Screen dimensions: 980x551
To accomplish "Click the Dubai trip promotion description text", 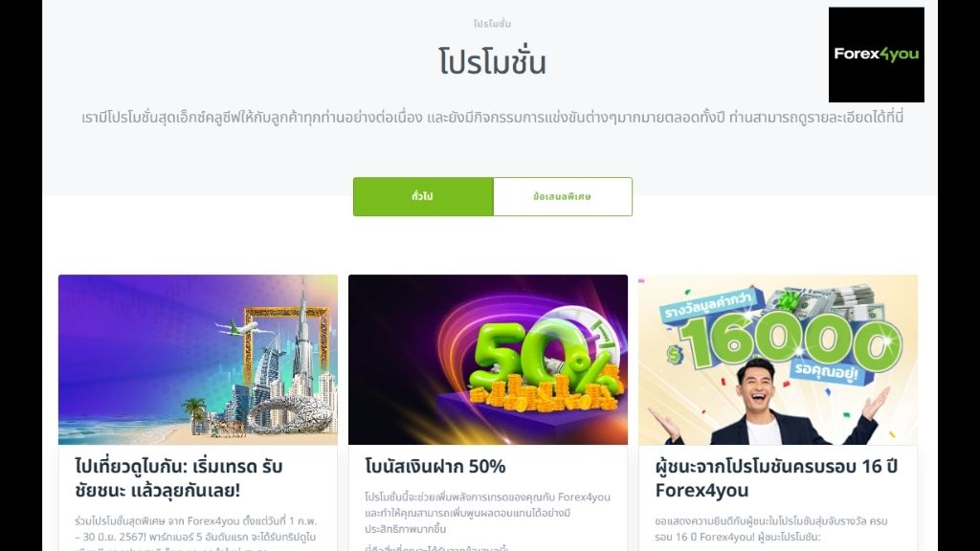I will (195, 534).
